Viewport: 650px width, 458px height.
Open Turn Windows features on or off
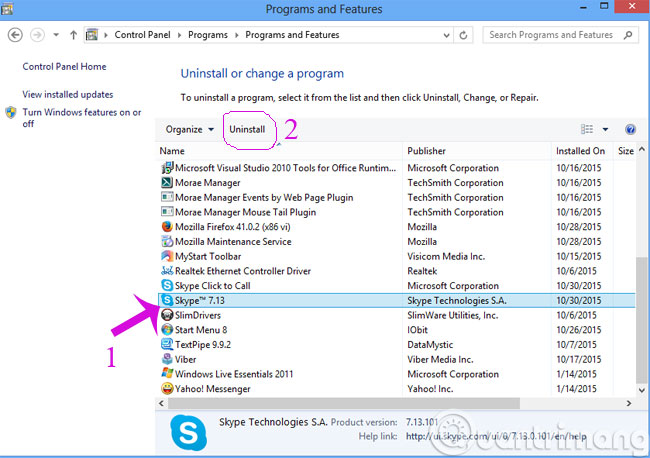[82, 118]
